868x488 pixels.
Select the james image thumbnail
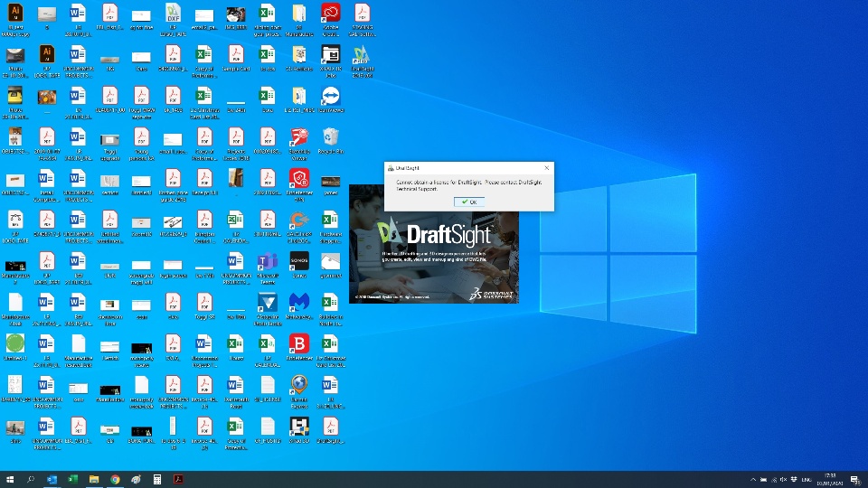point(331,184)
